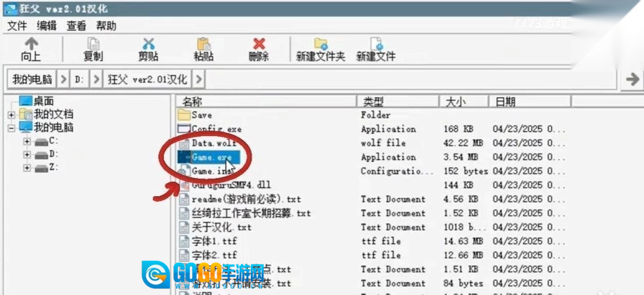The image size is (644, 295).
Task: Select the Data.wolf file in the list
Action: (x=214, y=143)
